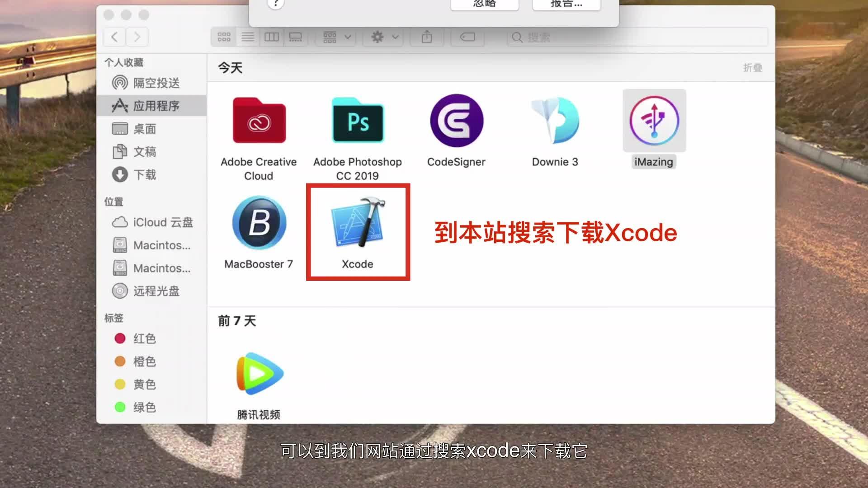Select the 腾讯视频 app icon
Image resolution: width=868 pixels, height=488 pixels.
point(259,373)
